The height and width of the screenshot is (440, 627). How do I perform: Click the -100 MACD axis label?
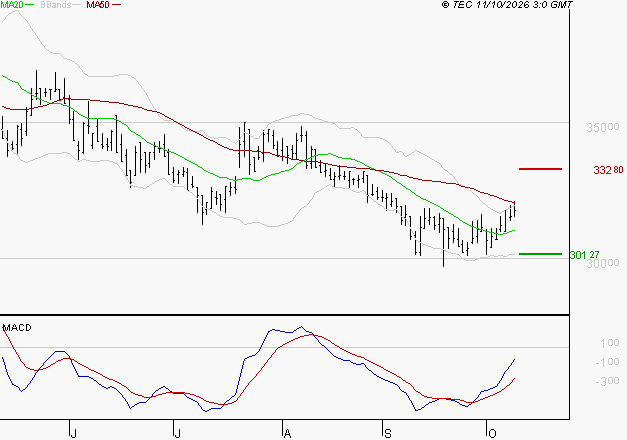click(x=607, y=362)
